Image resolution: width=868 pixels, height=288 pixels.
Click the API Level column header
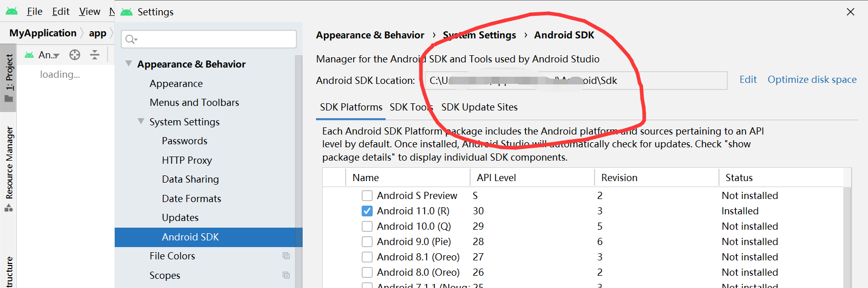click(532, 178)
